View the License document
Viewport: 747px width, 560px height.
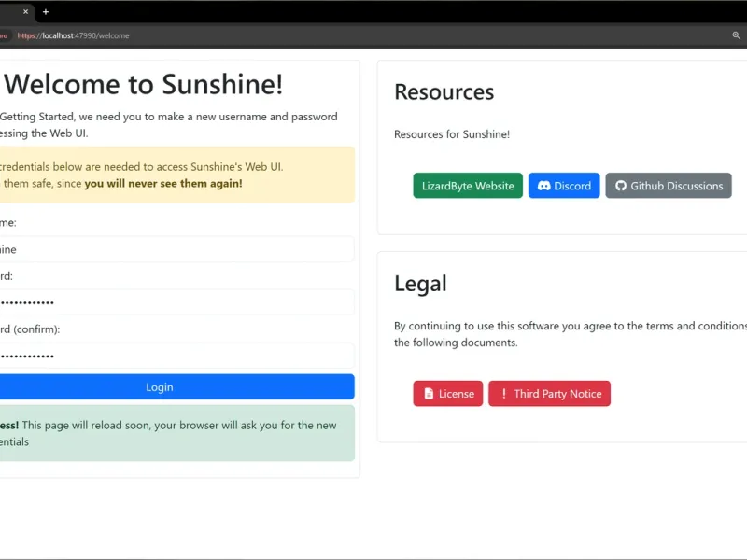(x=448, y=394)
